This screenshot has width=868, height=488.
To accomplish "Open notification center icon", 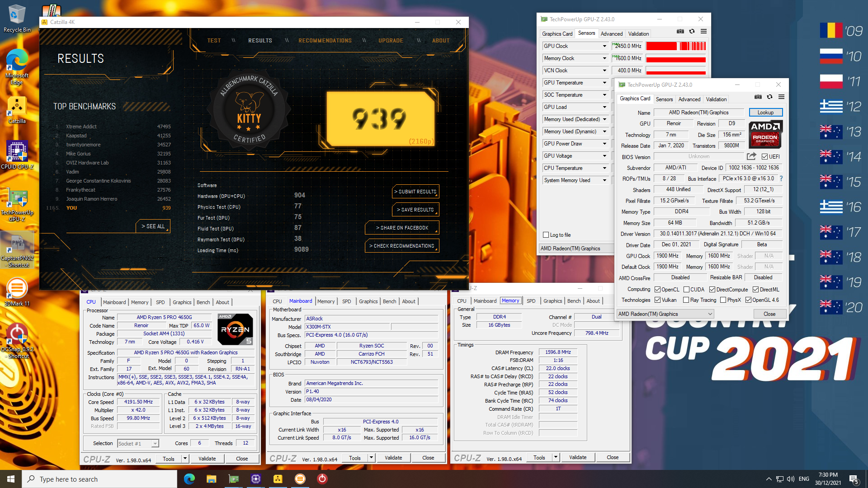I will 854,479.
